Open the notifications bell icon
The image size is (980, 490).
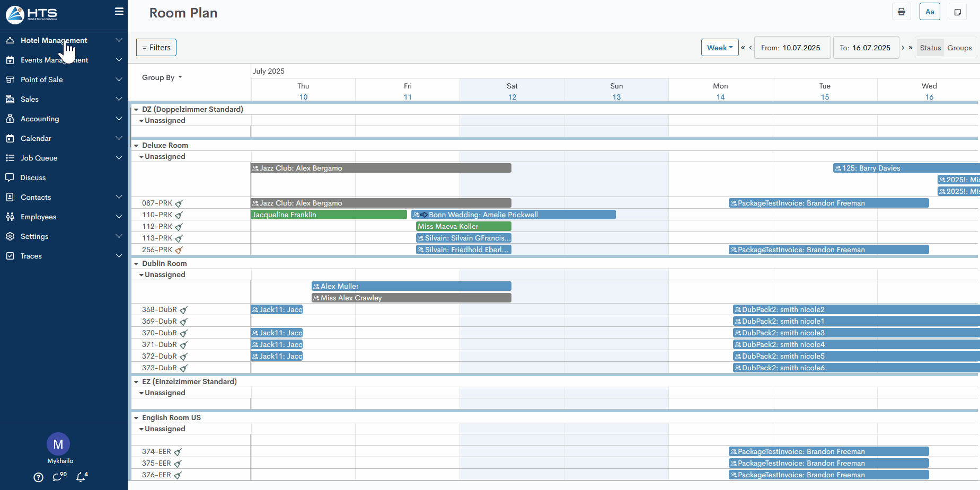coord(81,477)
